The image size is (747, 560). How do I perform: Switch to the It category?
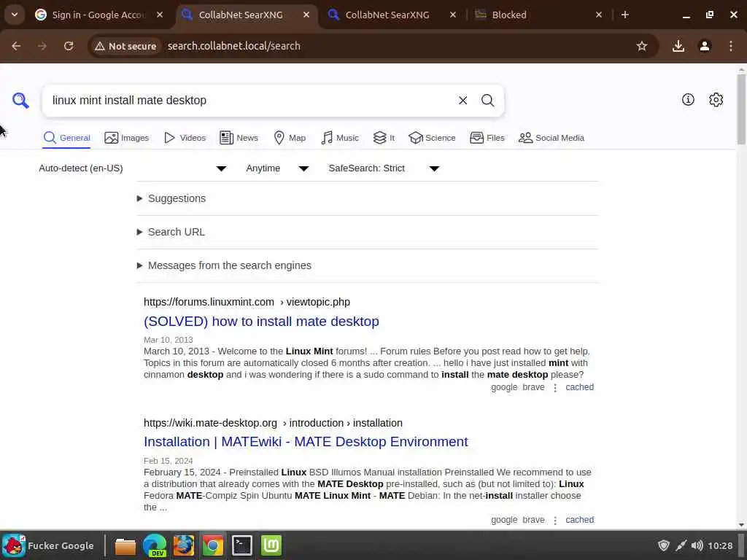(x=384, y=138)
